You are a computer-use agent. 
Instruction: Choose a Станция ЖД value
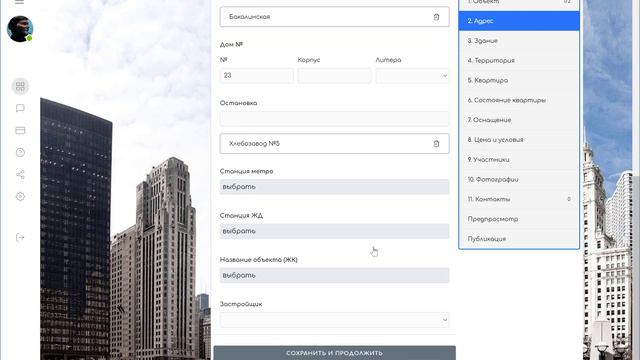(x=334, y=231)
